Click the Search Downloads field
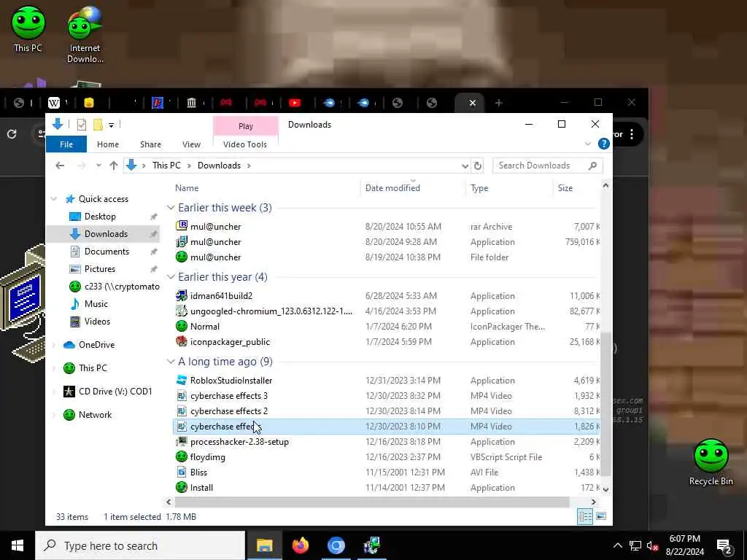747x560 pixels. tap(547, 166)
